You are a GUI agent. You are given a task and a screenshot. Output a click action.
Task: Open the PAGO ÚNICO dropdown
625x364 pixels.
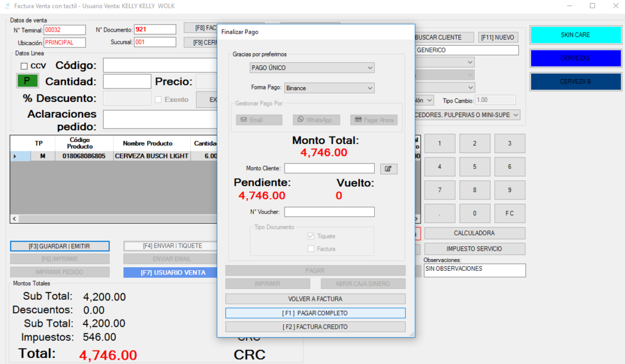312,68
